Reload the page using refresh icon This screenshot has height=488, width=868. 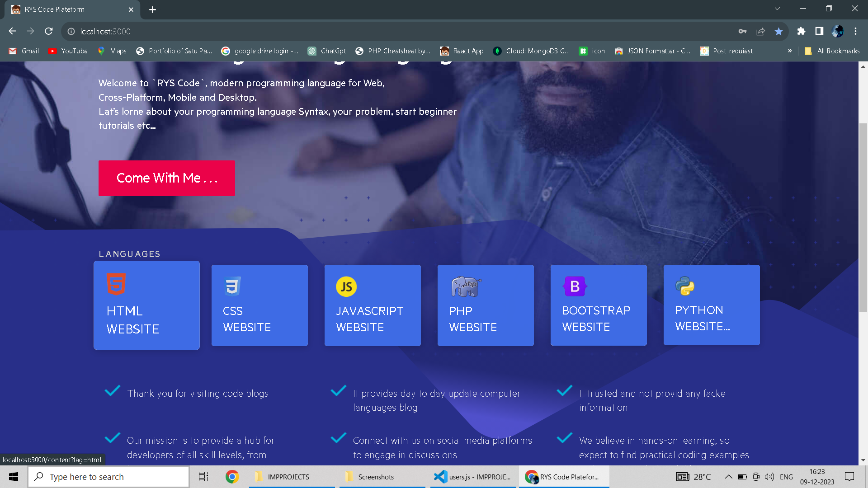tap(49, 31)
